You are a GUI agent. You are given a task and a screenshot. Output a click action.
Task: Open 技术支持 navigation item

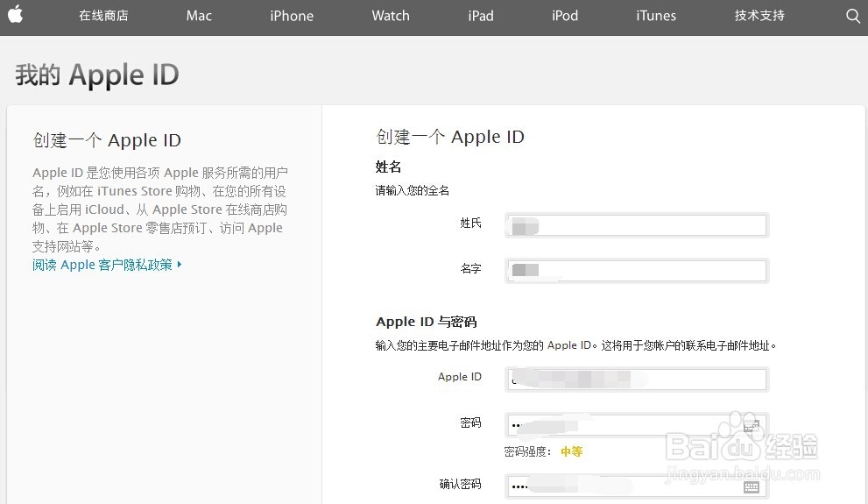(x=759, y=16)
